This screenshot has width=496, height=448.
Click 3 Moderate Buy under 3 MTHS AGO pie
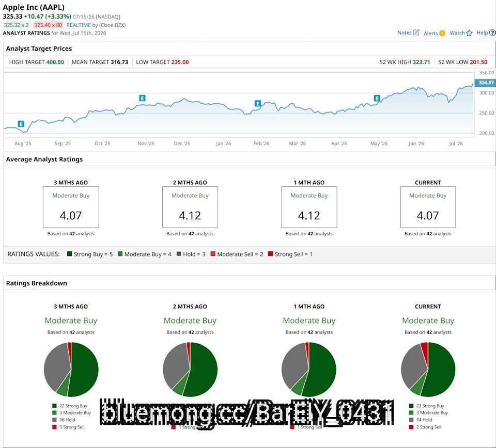(71, 412)
